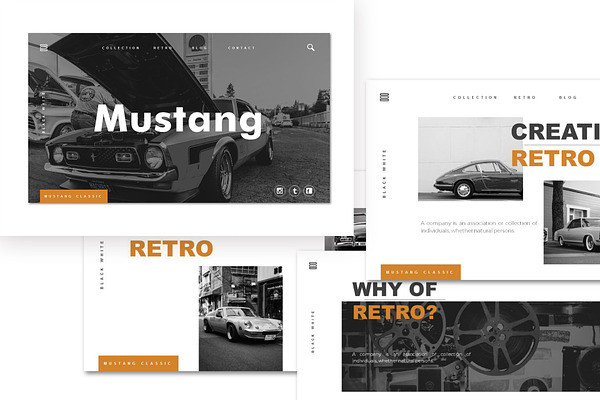The image size is (600, 400).
Task: Select the CREATI heading text
Action: coord(555,132)
